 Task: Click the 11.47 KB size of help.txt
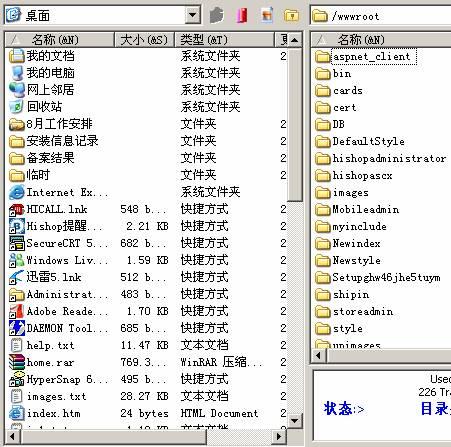(x=144, y=345)
